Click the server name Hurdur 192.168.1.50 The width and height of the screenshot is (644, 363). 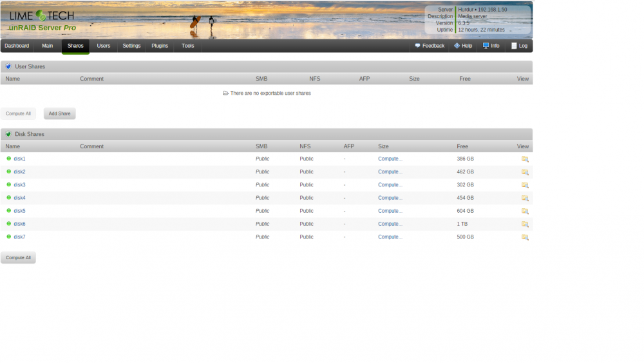[x=482, y=10]
